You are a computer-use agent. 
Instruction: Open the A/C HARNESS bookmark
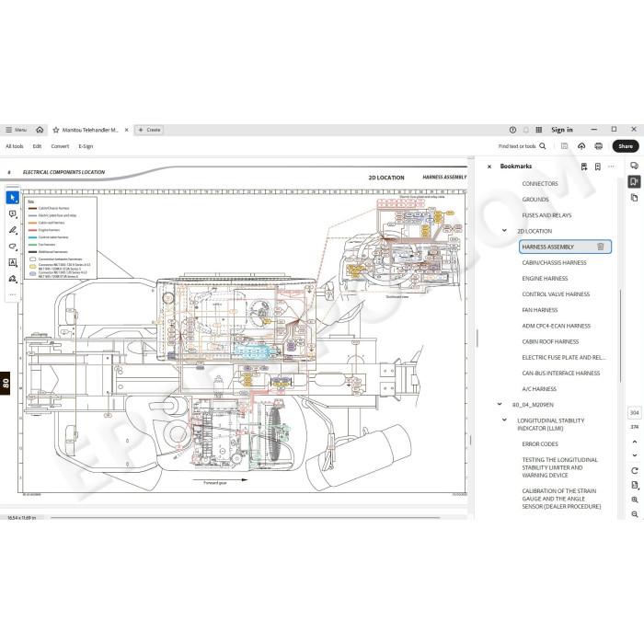click(x=539, y=389)
